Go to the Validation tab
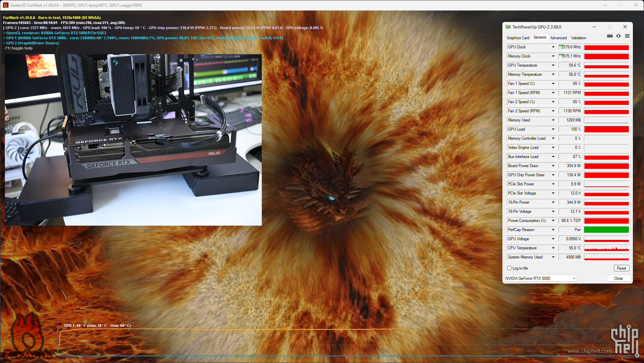The image size is (644, 363). pos(578,38)
